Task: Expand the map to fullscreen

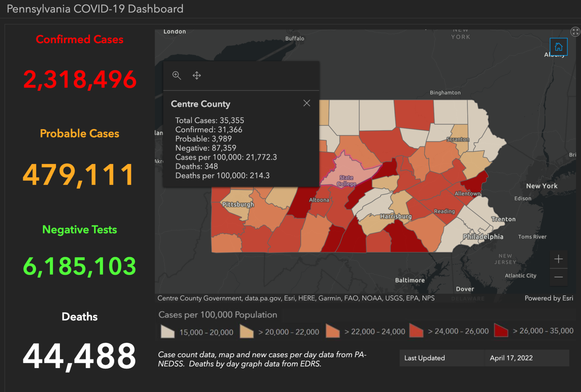Action: (x=575, y=32)
